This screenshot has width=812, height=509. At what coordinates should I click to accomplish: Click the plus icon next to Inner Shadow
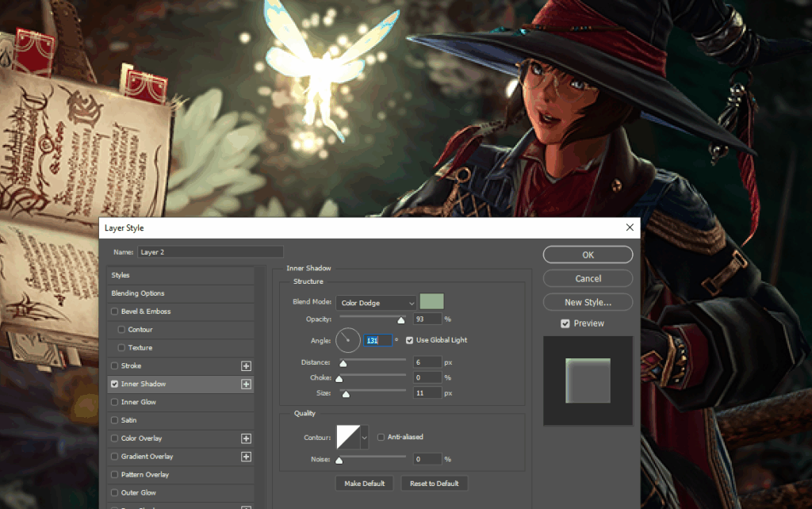pyautogui.click(x=246, y=385)
